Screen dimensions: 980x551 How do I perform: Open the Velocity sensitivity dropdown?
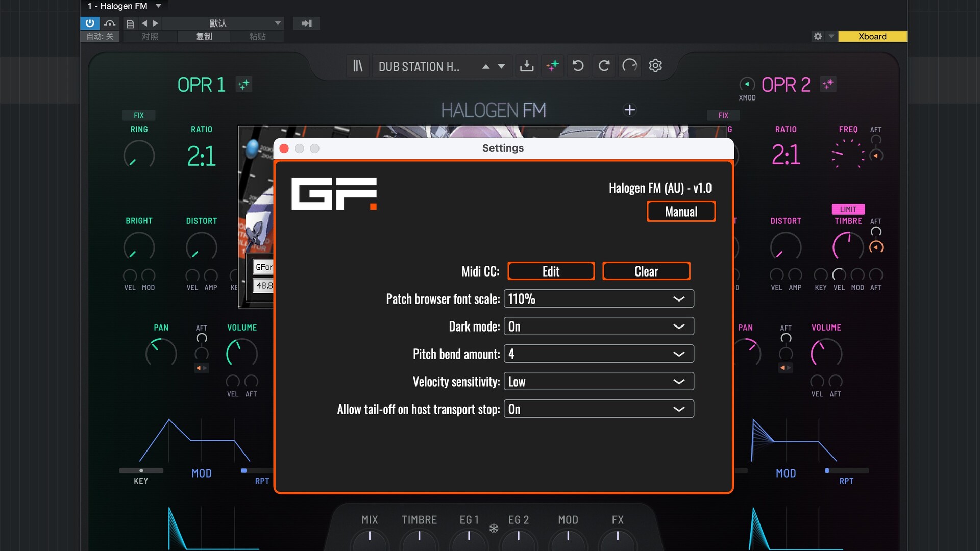coord(599,381)
